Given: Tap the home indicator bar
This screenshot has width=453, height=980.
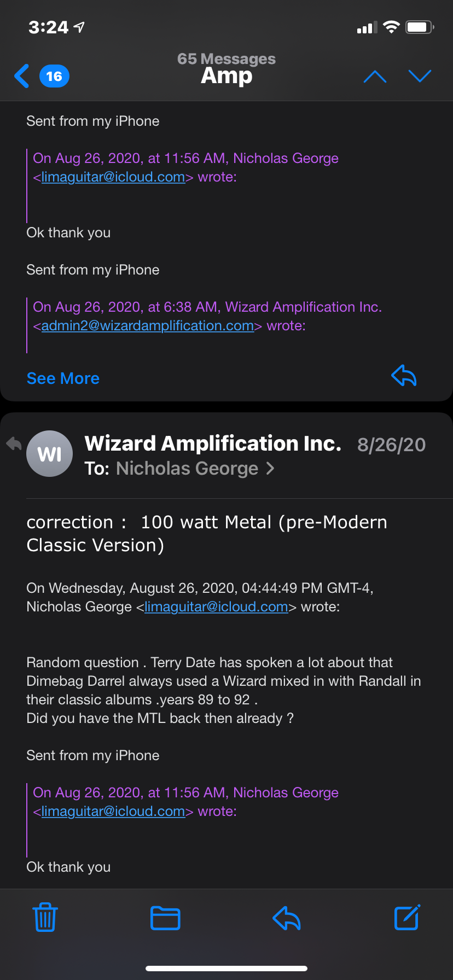Looking at the screenshot, I should tap(226, 969).
